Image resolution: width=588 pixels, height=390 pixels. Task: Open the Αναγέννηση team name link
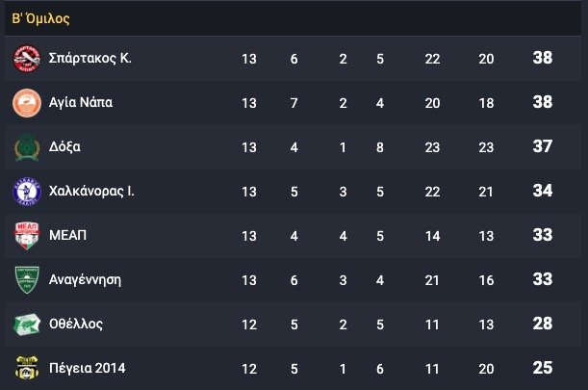coord(85,280)
